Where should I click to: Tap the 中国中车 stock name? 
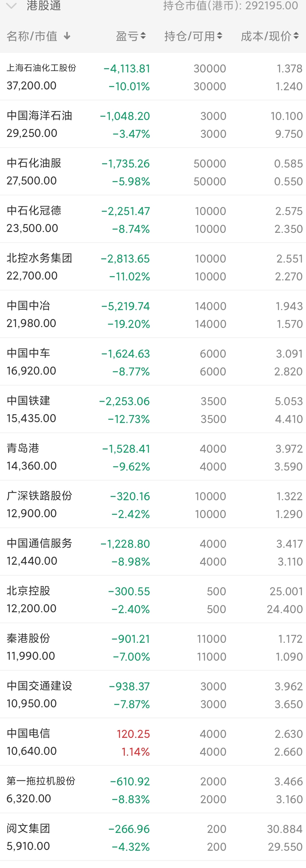[x=29, y=353]
